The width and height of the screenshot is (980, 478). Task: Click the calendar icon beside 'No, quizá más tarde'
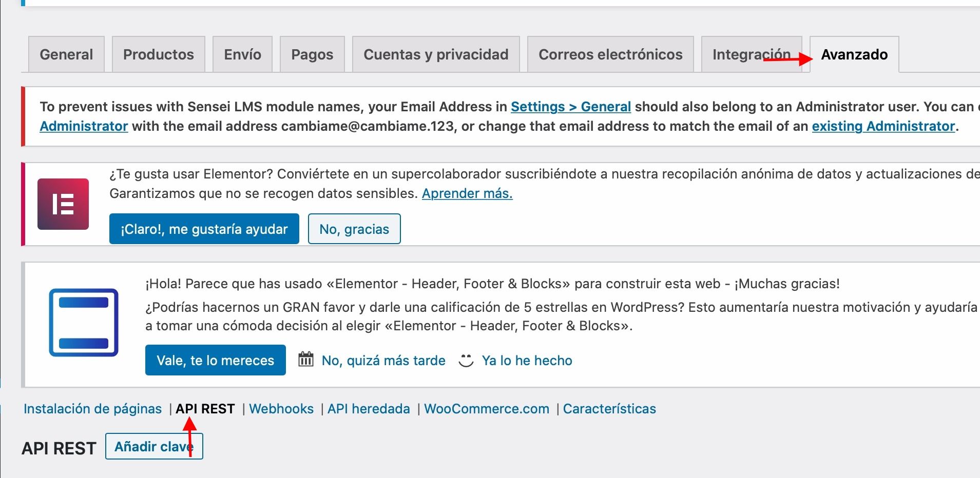click(306, 359)
